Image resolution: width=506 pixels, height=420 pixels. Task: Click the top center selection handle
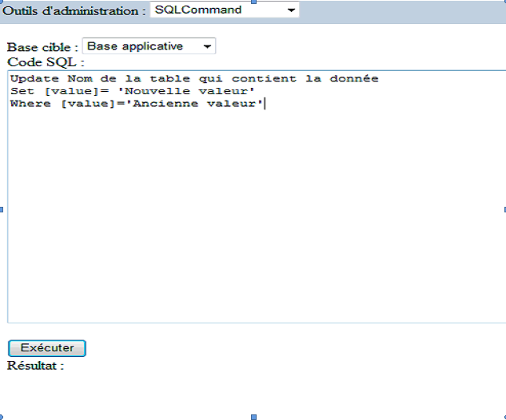253,2
